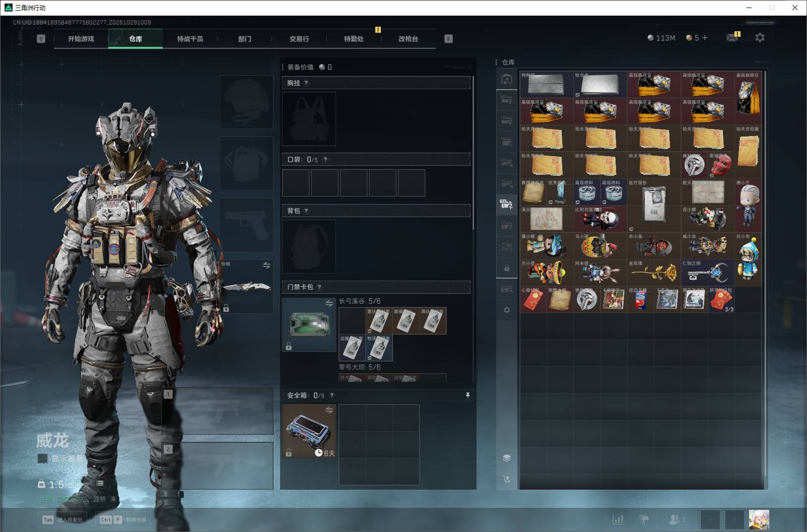Click the player avatar portrait
Image resolution: width=807 pixels, height=532 pixels.
pyautogui.click(x=759, y=519)
